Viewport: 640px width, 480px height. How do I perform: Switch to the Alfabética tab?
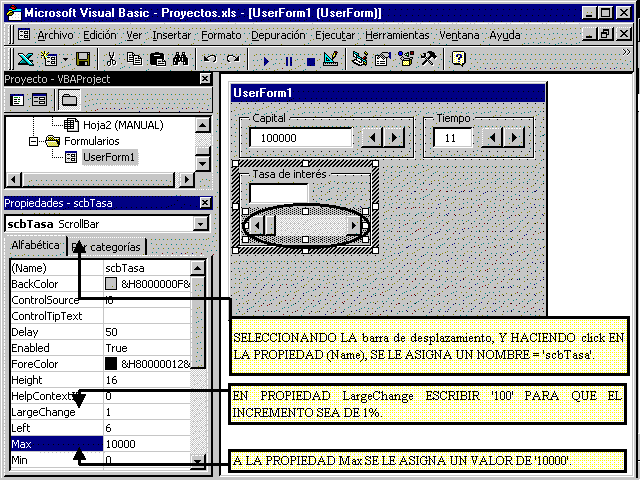pos(35,245)
